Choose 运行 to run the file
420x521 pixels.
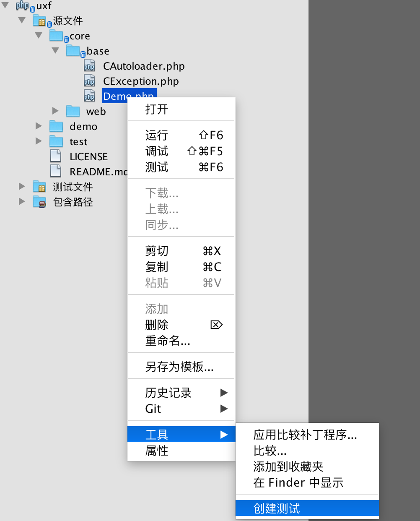181,135
